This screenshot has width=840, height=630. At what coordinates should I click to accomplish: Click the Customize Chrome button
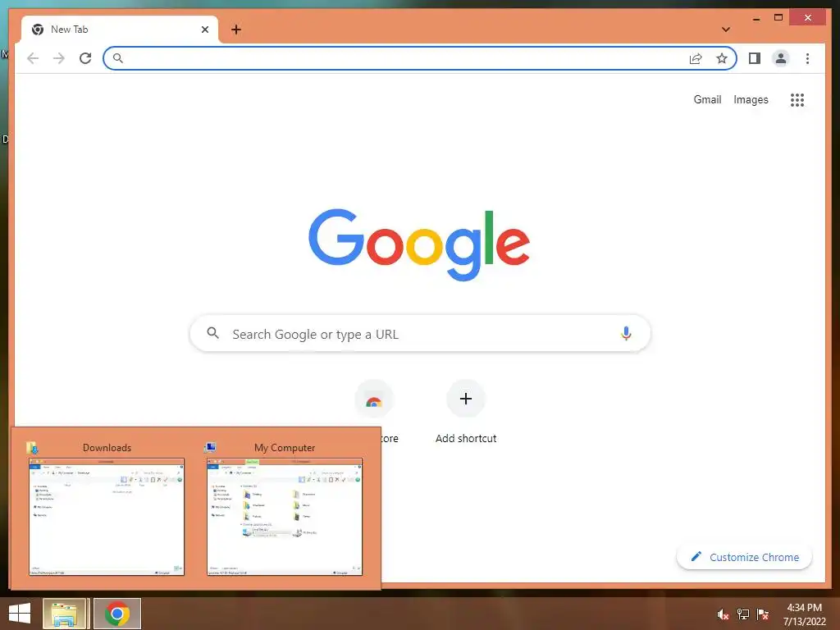point(744,557)
